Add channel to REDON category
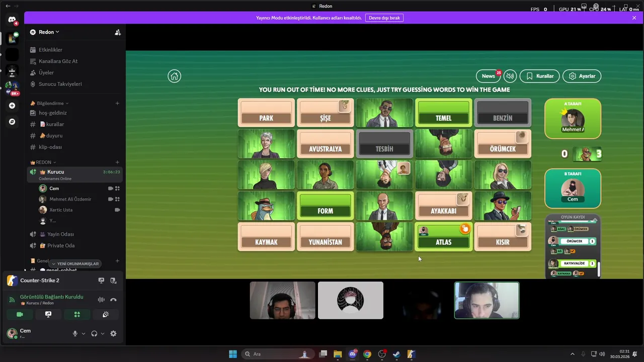 click(117, 162)
